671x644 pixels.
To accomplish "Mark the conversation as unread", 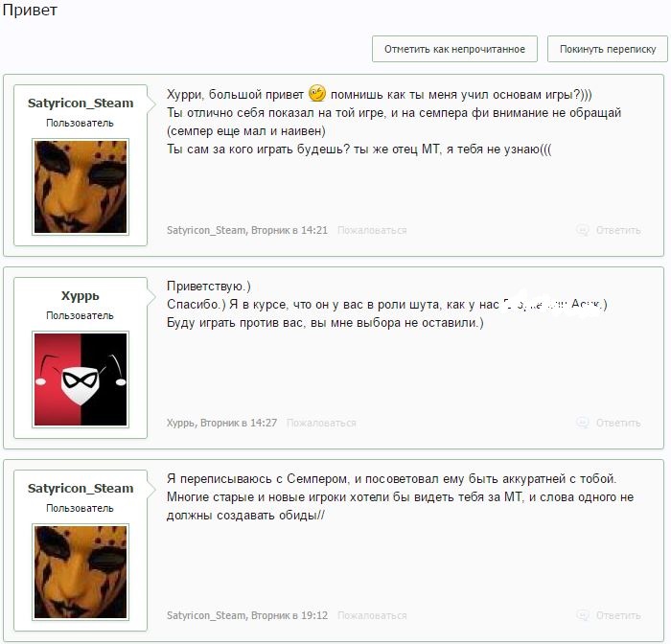I will [454, 49].
